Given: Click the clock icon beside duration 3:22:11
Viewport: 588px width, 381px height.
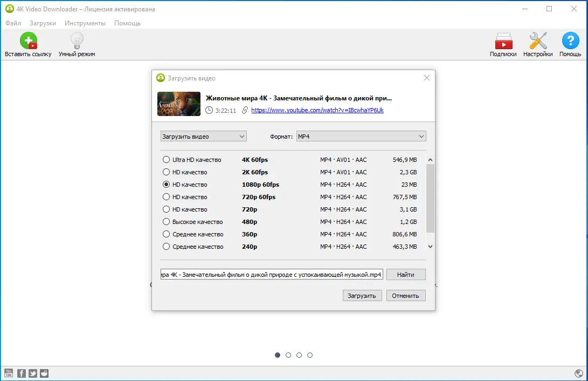Looking at the screenshot, I should tap(209, 110).
